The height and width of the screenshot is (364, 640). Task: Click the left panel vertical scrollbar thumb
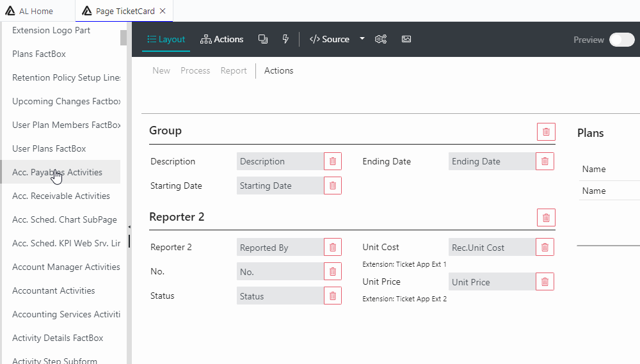pos(124,37)
